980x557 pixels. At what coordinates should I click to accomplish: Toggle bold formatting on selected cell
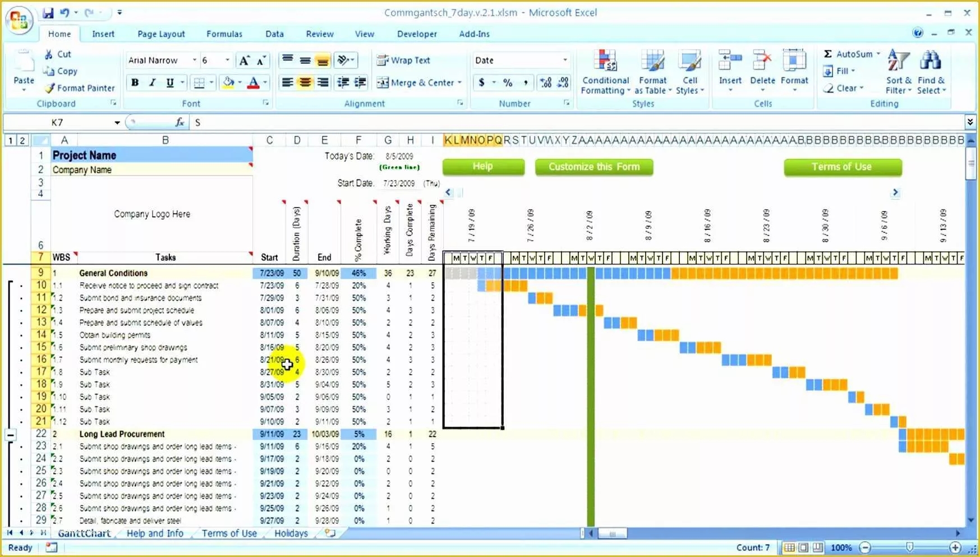pos(135,82)
